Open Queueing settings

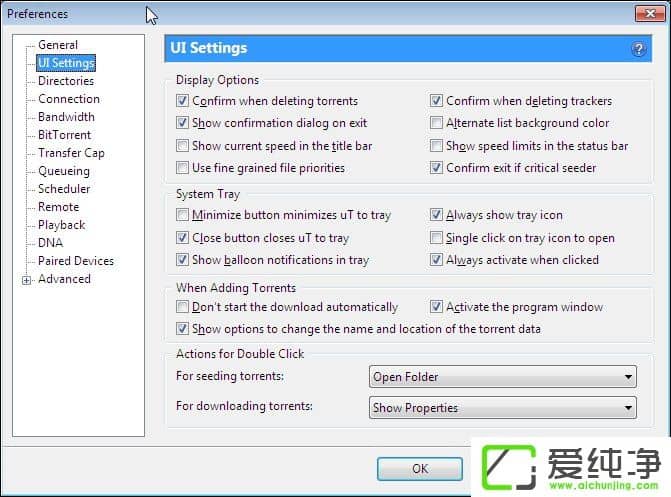click(x=64, y=171)
